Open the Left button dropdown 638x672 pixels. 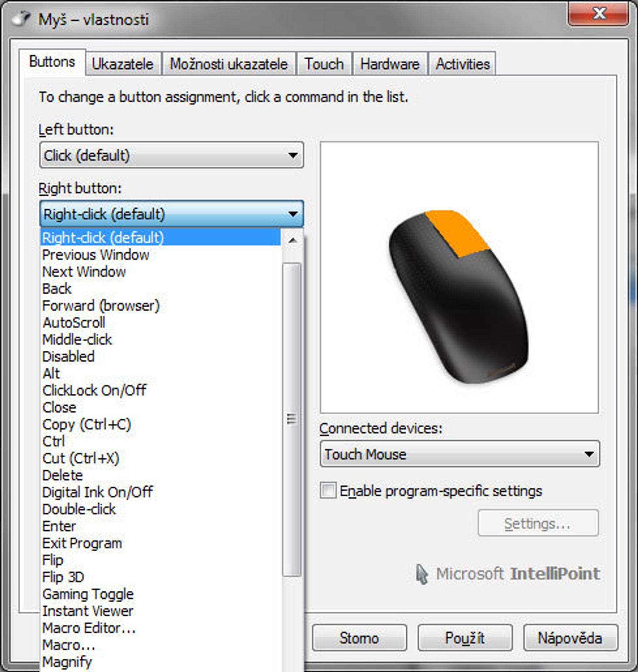[171, 155]
